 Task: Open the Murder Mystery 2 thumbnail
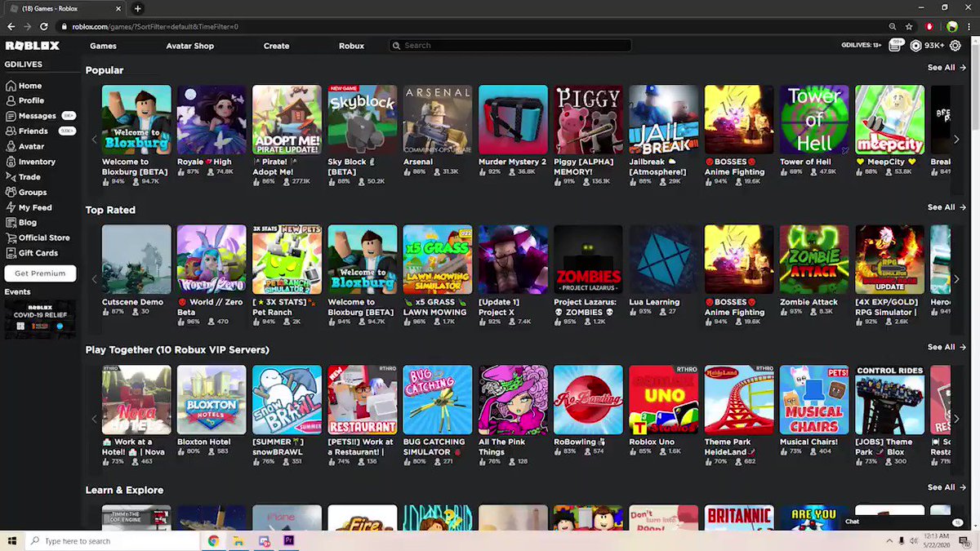513,120
